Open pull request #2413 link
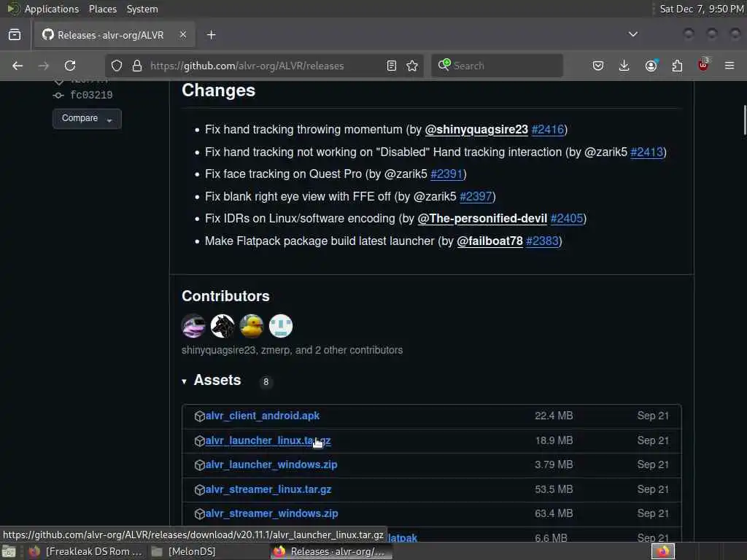This screenshot has width=747, height=560. [647, 152]
